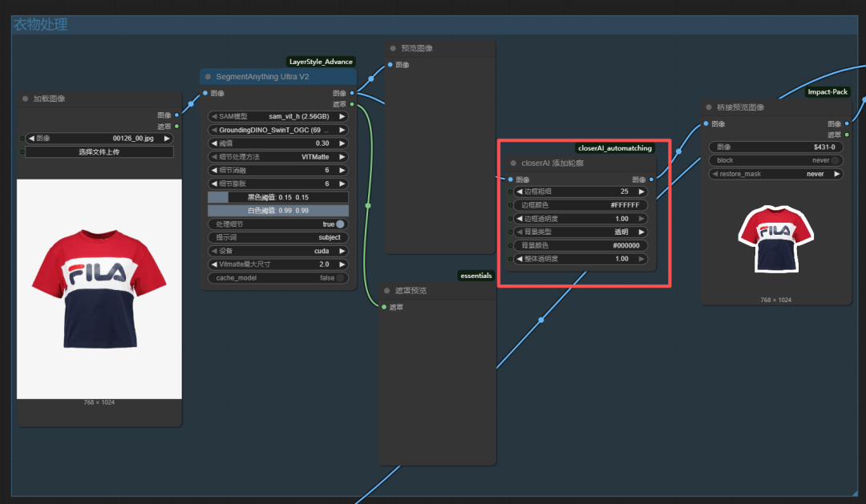The width and height of the screenshot is (866, 504).
Task: Click closerAI node's 图像 input port
Action: (x=510, y=179)
